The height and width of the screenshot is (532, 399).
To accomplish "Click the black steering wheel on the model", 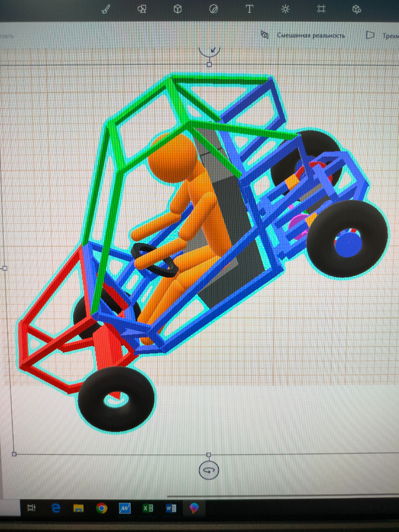I will click(x=155, y=260).
